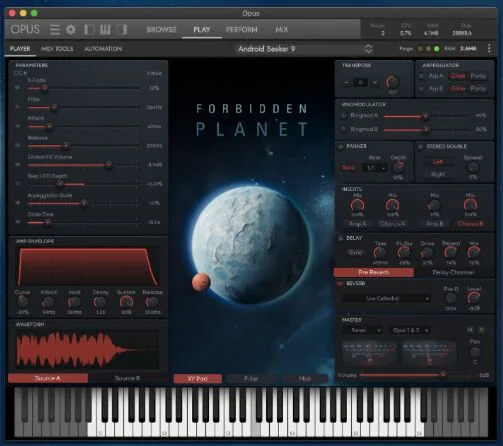Select Left in Stereo Double

[x=438, y=162]
